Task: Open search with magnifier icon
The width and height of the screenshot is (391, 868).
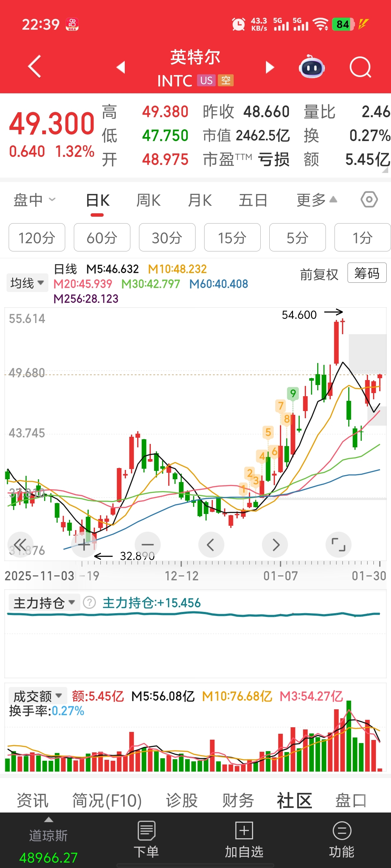Action: point(361,67)
